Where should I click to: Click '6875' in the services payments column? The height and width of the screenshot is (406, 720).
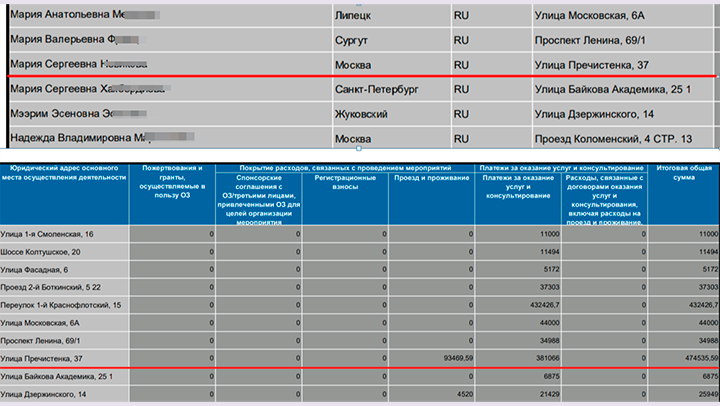pos(552,377)
